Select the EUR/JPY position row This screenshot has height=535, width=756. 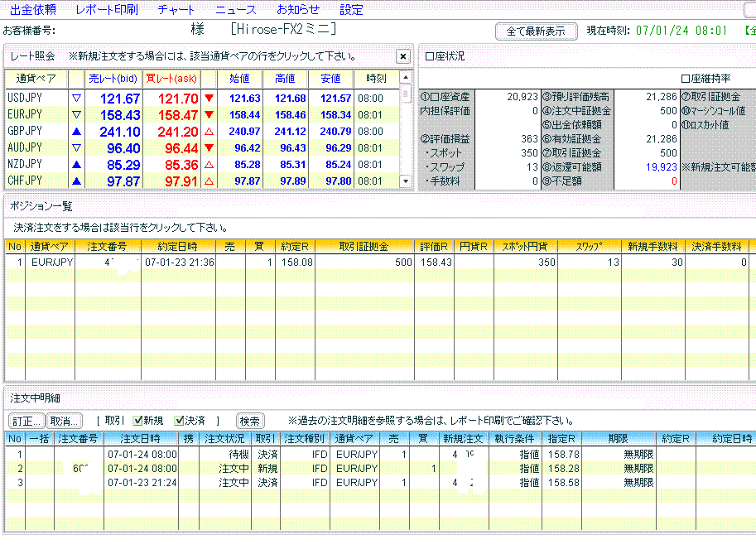pos(378,263)
